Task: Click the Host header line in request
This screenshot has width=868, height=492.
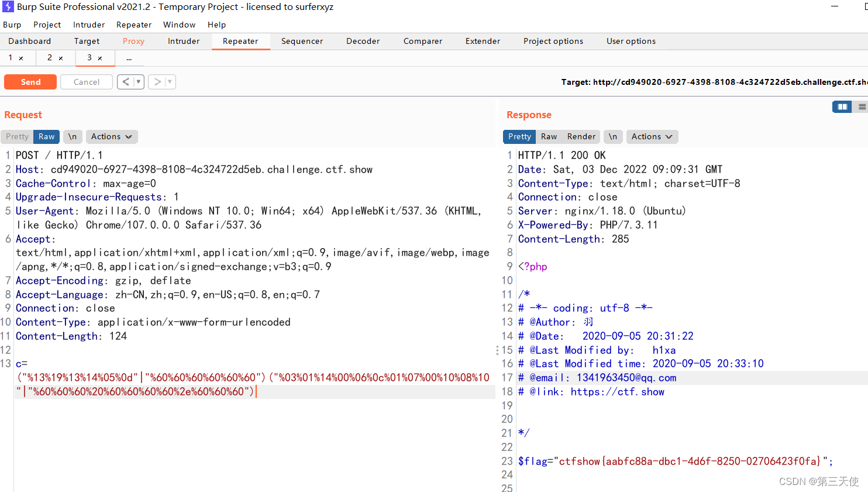Action: click(x=194, y=170)
